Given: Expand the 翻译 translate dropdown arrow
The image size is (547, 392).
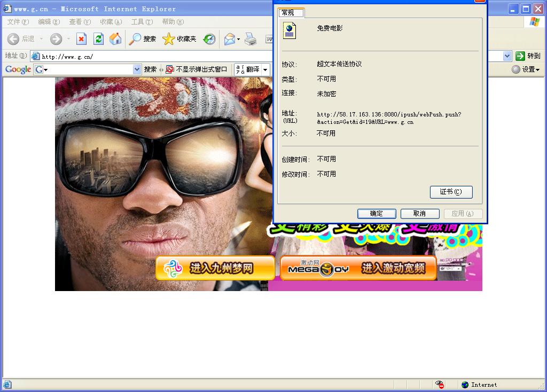Looking at the screenshot, I should [x=265, y=69].
